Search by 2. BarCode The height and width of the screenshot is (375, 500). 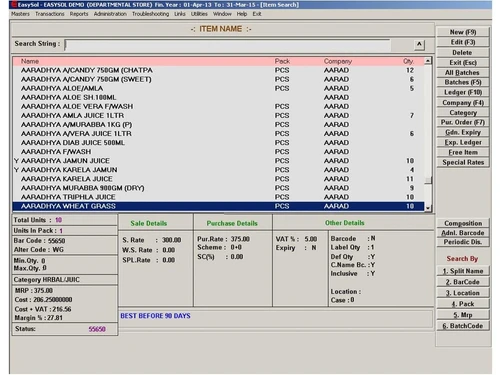click(463, 282)
